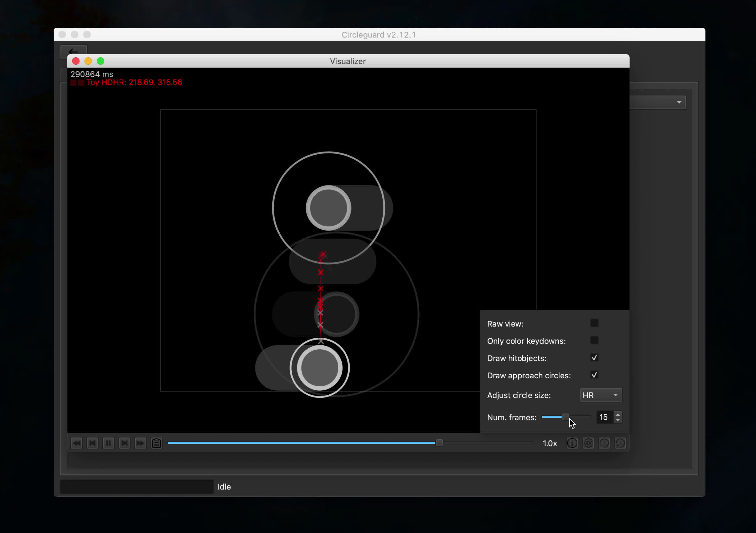
Task: Click the Num. frames slider handle
Action: [565, 417]
